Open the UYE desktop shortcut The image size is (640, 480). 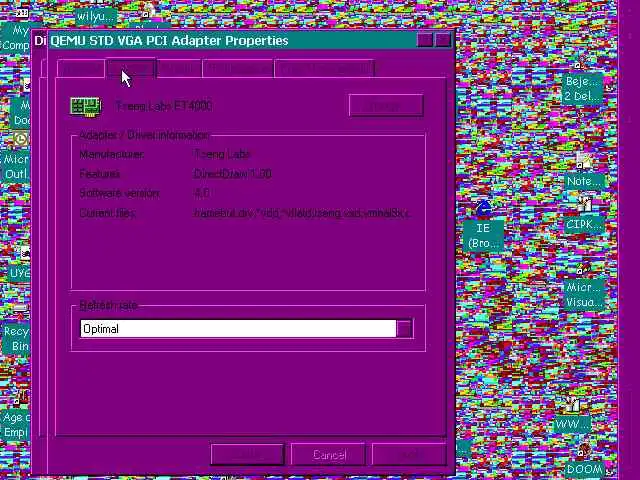tap(20, 265)
